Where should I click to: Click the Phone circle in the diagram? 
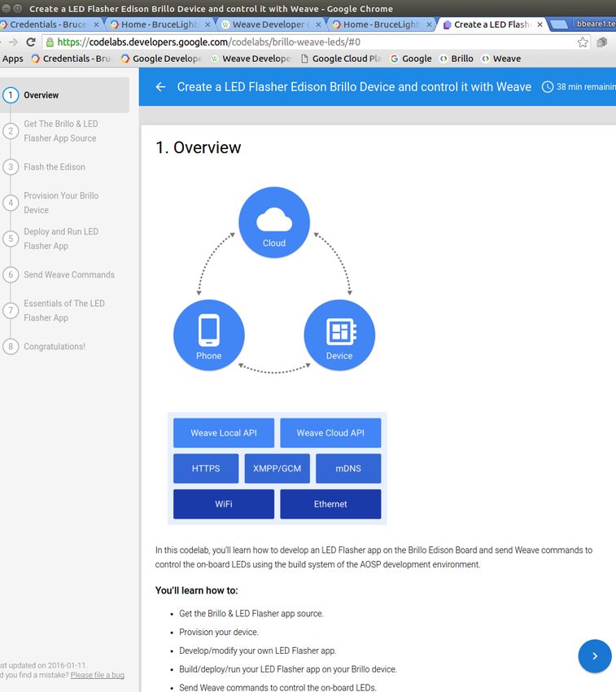(208, 335)
